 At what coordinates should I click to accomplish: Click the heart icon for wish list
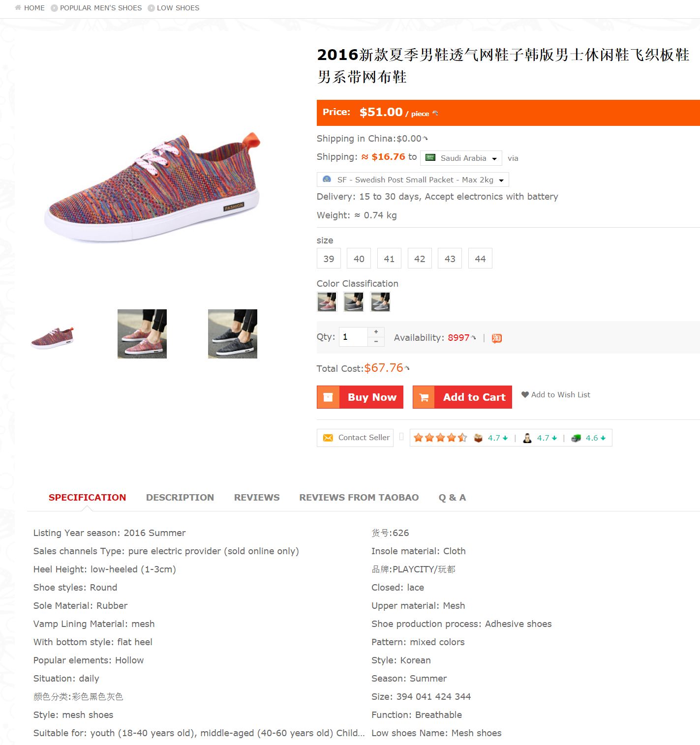[x=525, y=394]
